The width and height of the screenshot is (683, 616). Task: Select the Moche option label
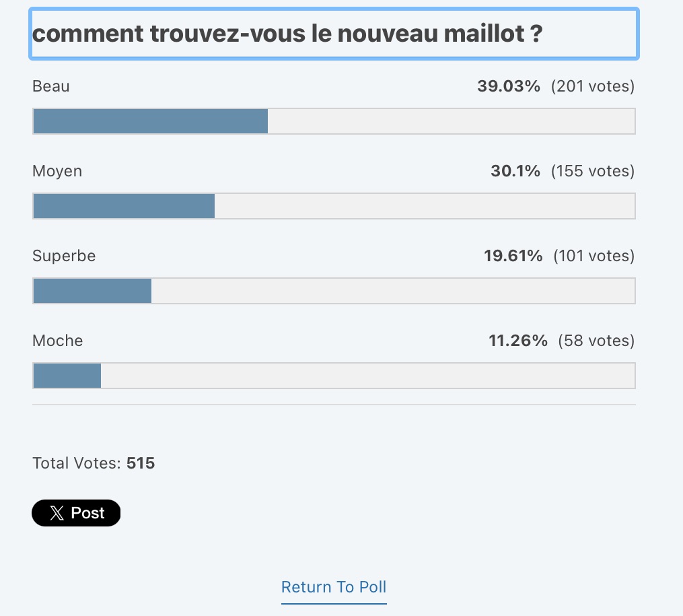(58, 341)
